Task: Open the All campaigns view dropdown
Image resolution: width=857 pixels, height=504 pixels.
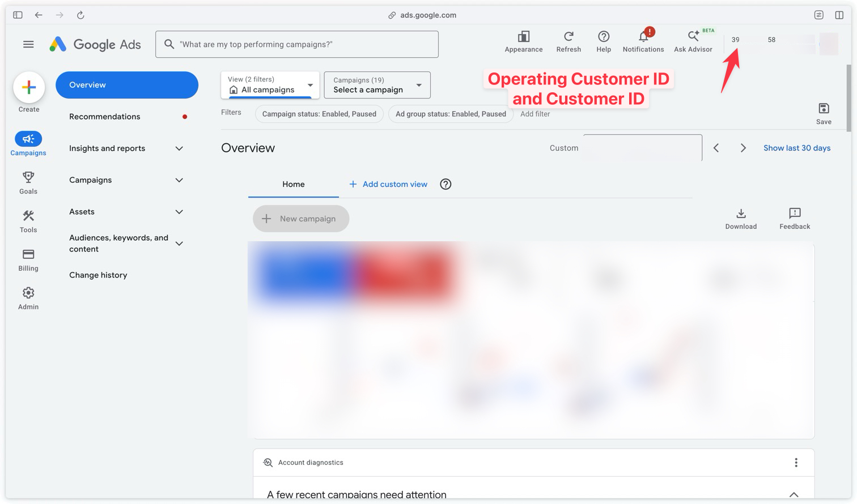Action: 270,85
